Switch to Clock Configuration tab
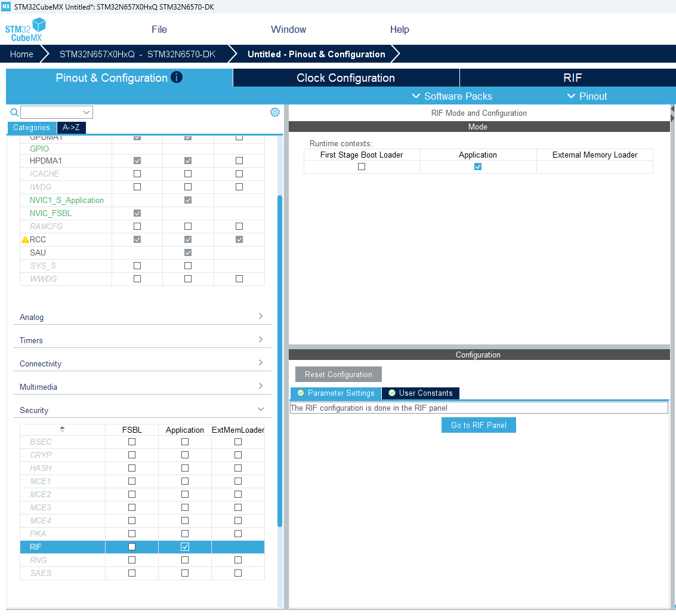 [x=346, y=78]
